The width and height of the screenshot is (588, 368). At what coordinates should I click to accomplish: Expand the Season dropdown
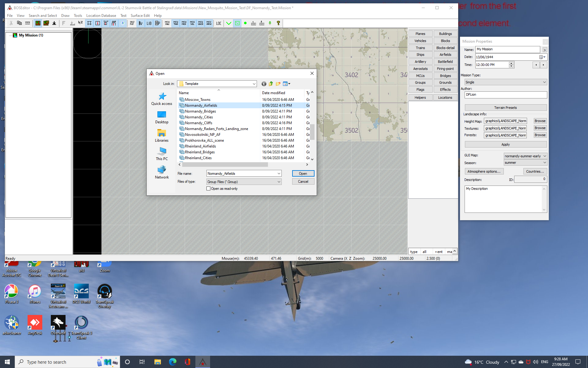(525, 163)
